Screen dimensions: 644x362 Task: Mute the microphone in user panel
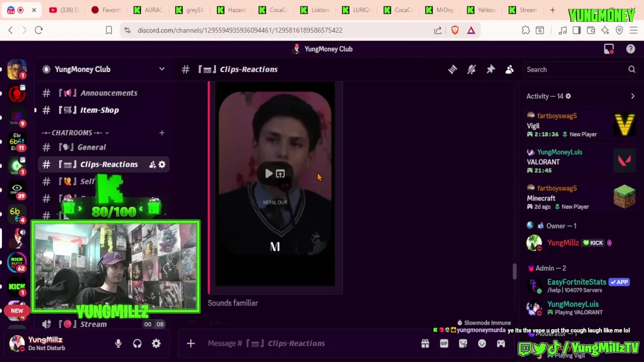click(x=118, y=343)
